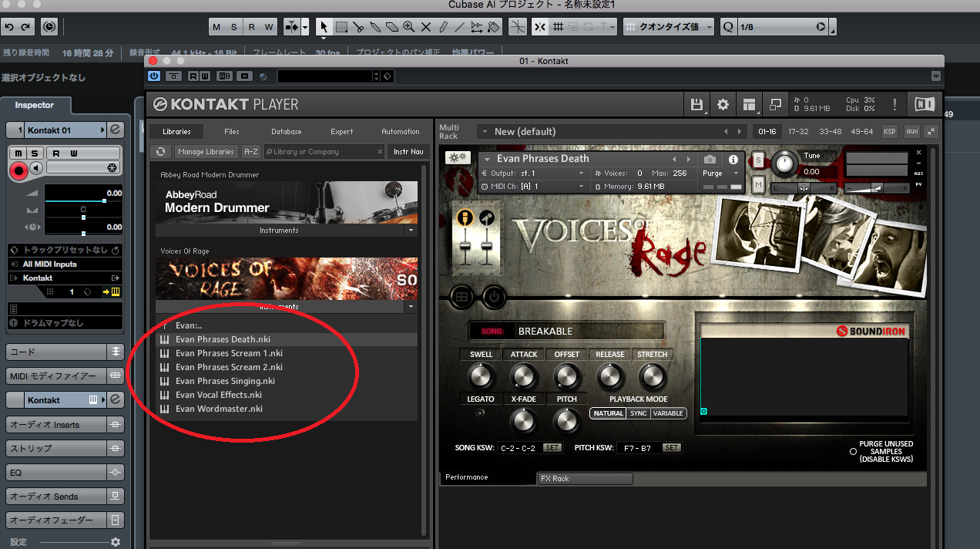980x549 pixels.
Task: Click the ATTACK knob
Action: click(x=523, y=376)
